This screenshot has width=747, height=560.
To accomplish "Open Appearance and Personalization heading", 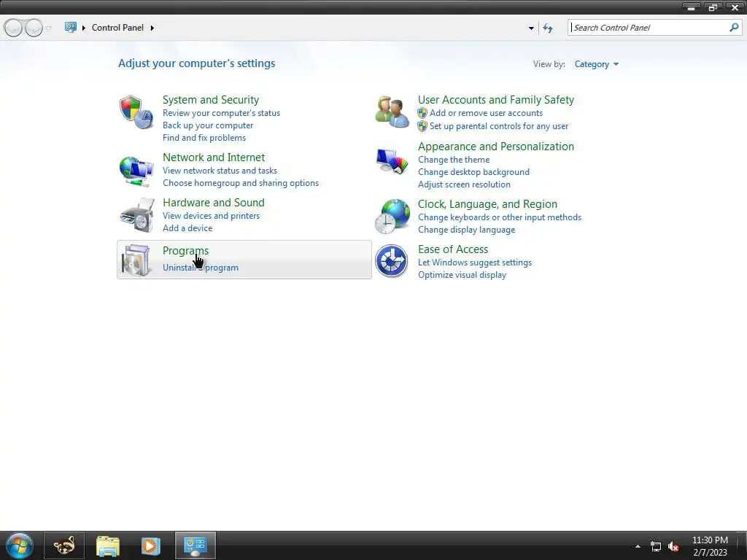I will pos(496,146).
